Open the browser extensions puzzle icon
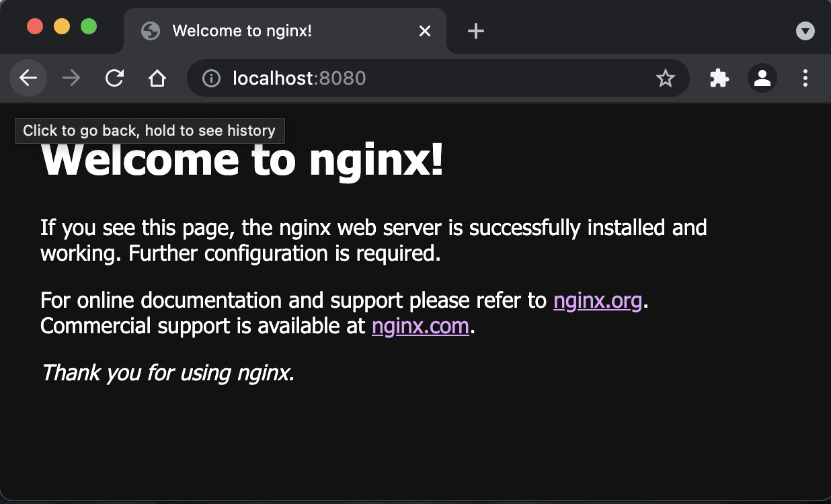Screen dimensions: 831x504 tap(719, 78)
